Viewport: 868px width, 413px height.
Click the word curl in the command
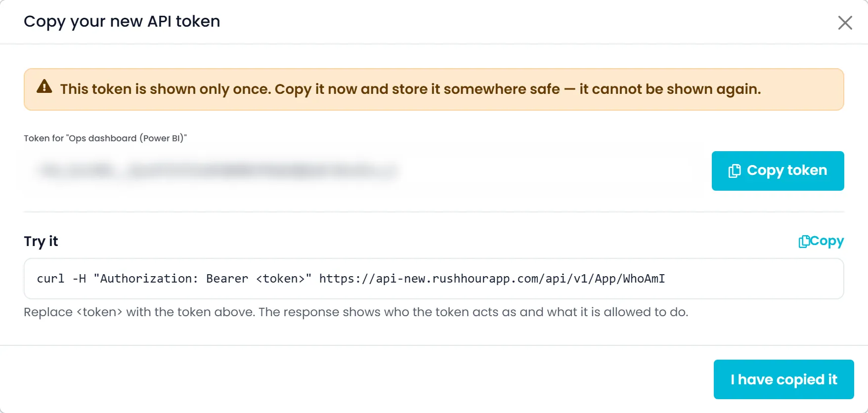pos(50,279)
